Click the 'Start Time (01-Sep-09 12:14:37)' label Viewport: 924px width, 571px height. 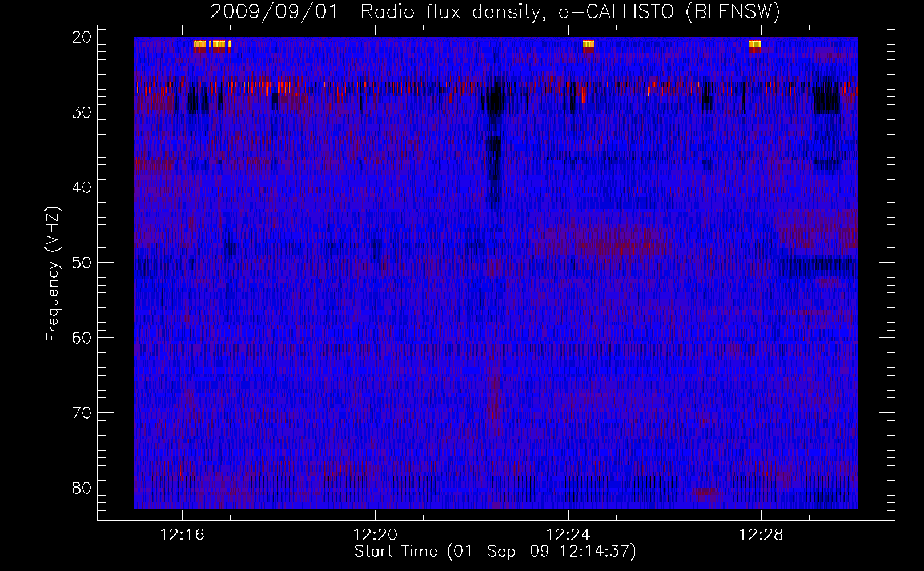coord(495,552)
